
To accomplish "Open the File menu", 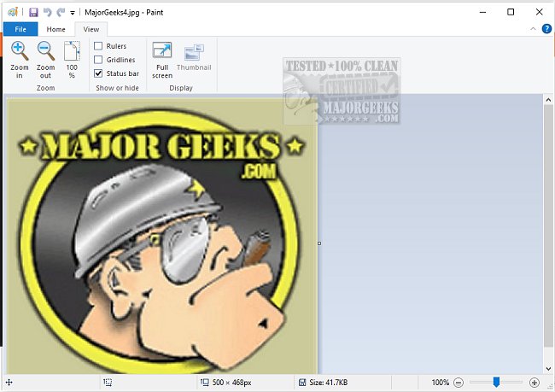I will pos(20,29).
